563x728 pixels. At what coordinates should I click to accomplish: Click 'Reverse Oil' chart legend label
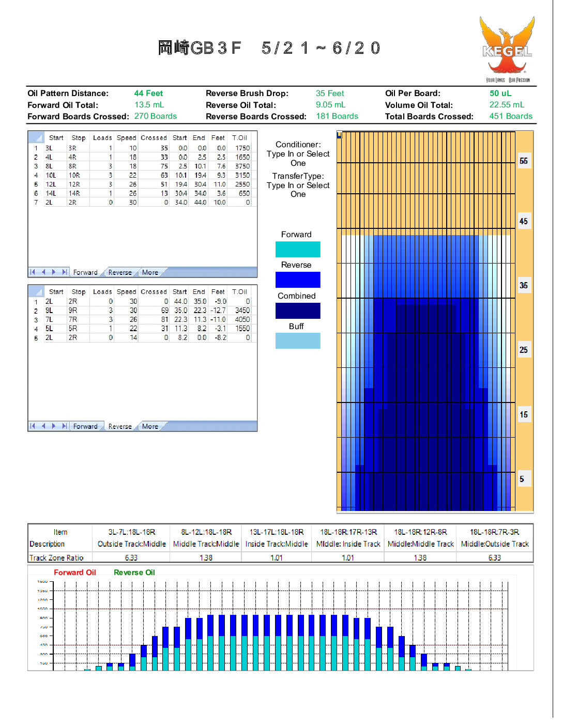click(x=134, y=572)
